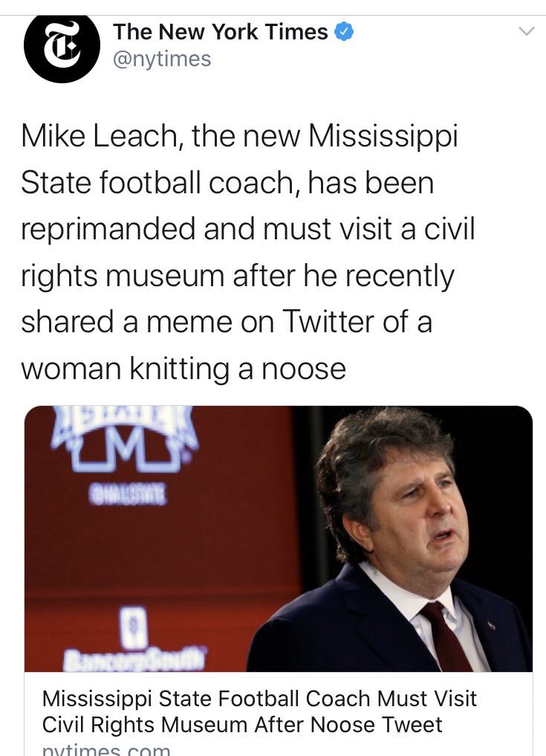Click the lapel pin on the coach's jacket

tap(491, 625)
